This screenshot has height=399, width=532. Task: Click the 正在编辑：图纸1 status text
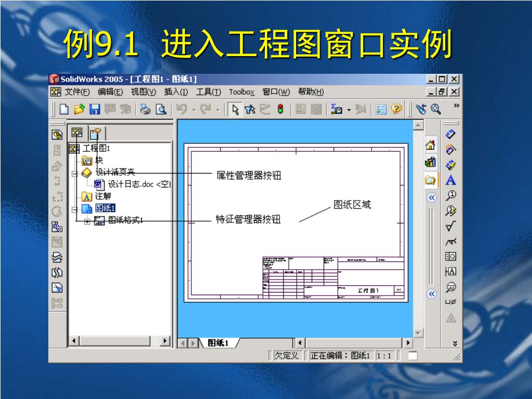coord(340,355)
